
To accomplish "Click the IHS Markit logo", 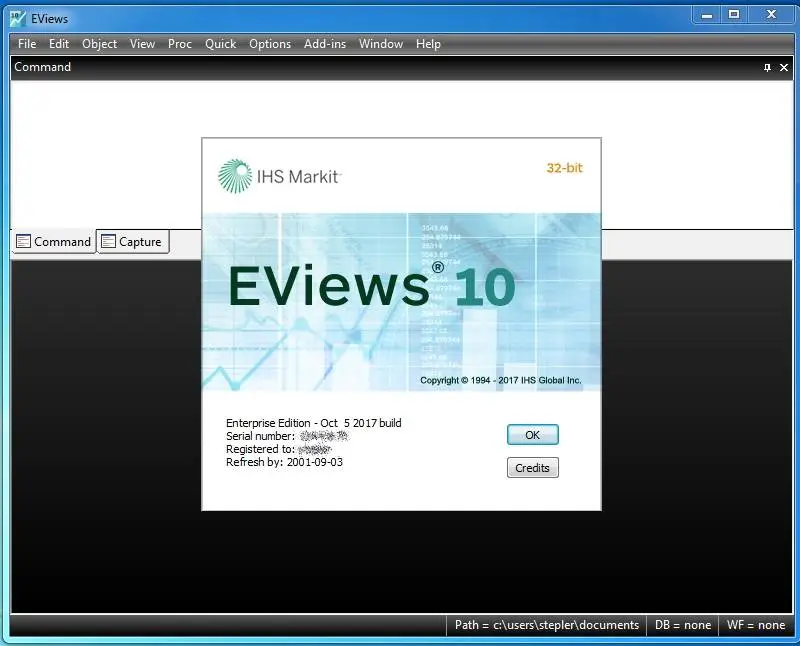I will 279,177.
